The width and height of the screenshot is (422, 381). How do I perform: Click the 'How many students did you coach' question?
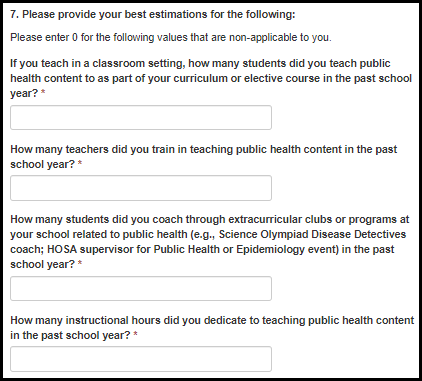(x=210, y=242)
